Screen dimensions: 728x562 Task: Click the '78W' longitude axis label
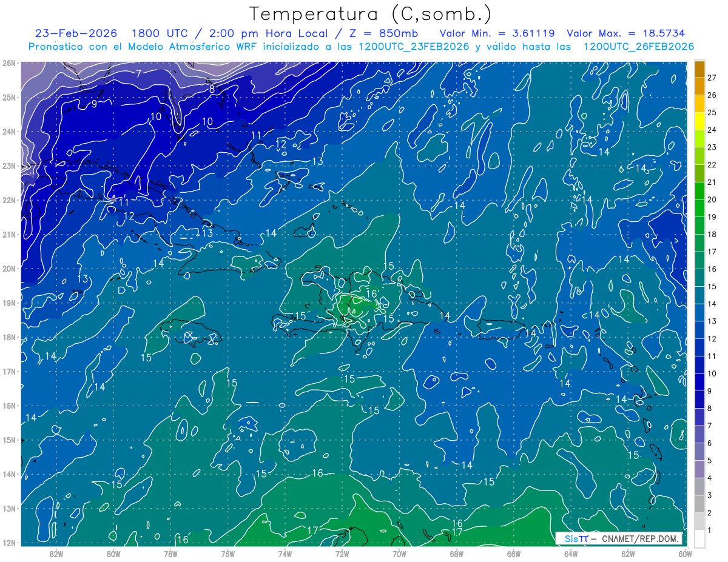click(x=170, y=553)
